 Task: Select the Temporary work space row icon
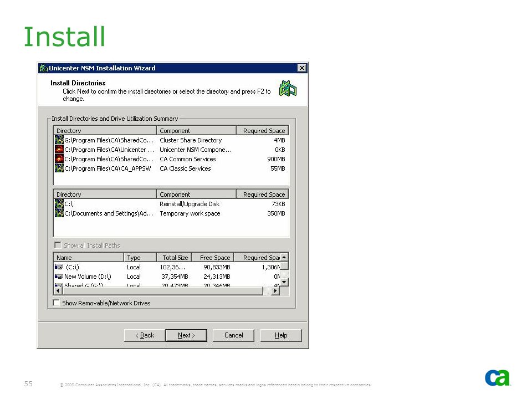tap(59, 213)
